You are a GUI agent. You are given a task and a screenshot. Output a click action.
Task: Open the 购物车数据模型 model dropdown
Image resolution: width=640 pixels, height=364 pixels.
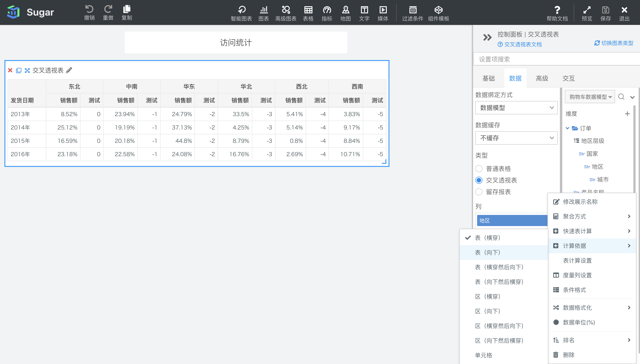coord(590,97)
